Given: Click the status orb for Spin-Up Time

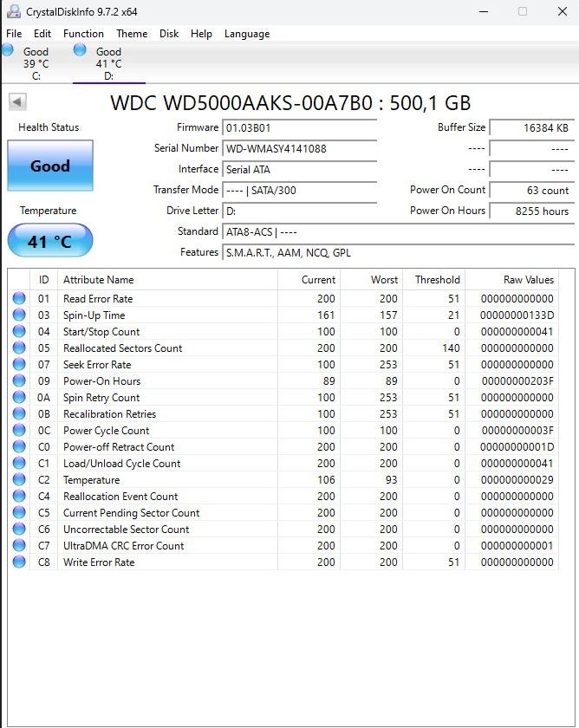Looking at the screenshot, I should tap(19, 315).
